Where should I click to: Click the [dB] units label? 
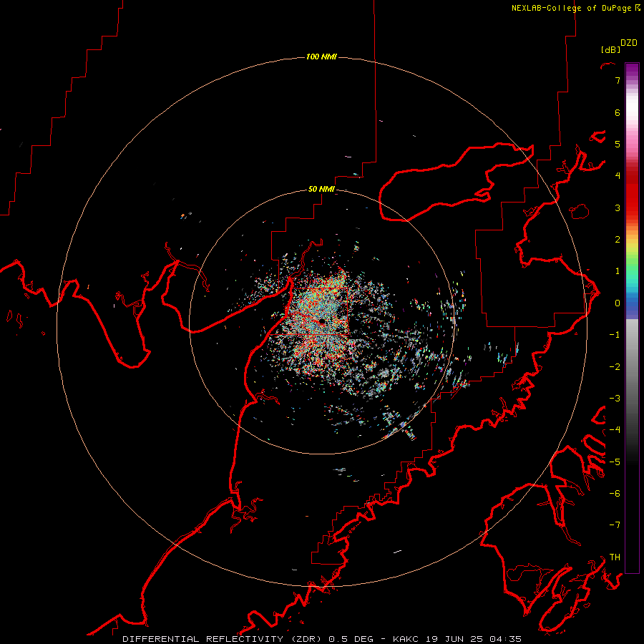(611, 49)
